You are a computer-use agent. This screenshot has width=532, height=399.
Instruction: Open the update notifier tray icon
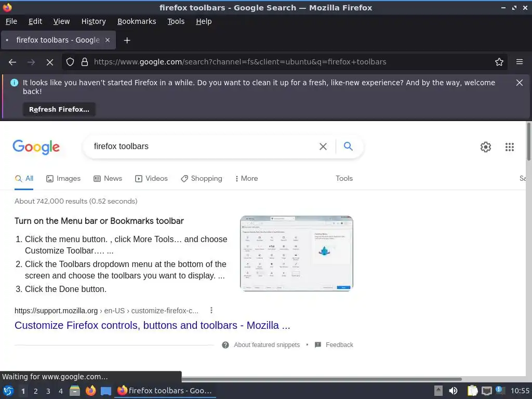tap(500, 390)
